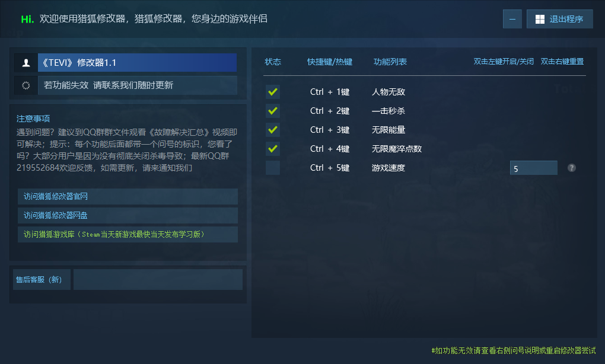The image size is (605, 364).
Task: Click the Ctrl + 3键 hotkey text
Action: tap(330, 130)
